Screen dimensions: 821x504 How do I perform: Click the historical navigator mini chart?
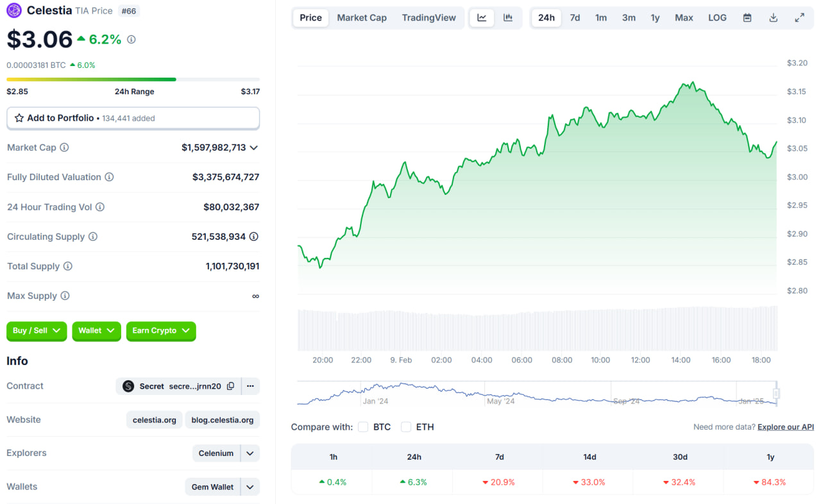(537, 394)
